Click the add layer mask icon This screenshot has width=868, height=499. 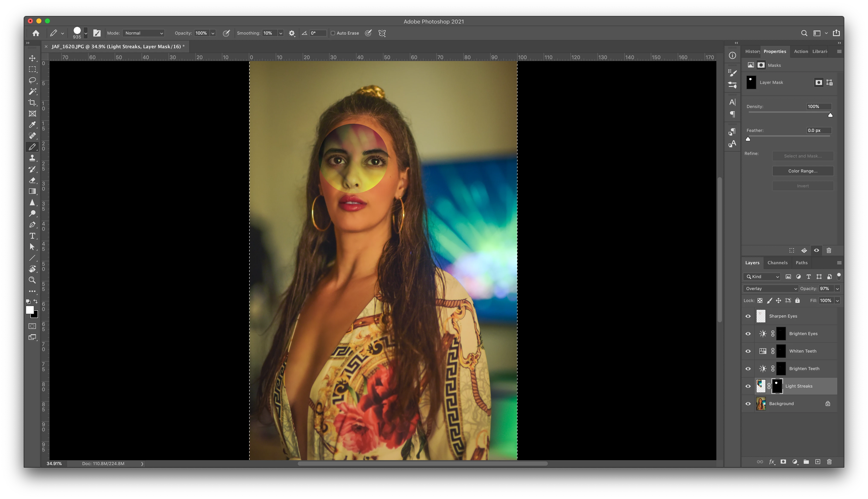tap(783, 462)
